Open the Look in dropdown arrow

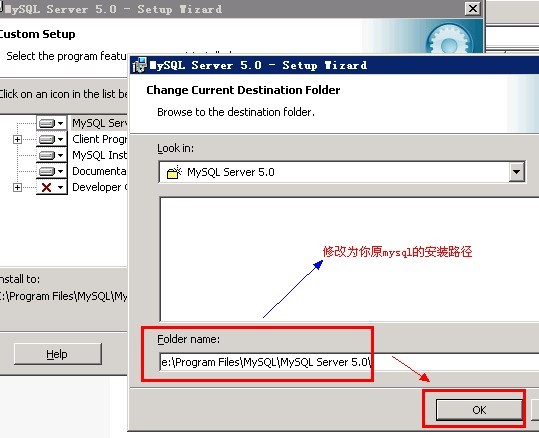516,172
